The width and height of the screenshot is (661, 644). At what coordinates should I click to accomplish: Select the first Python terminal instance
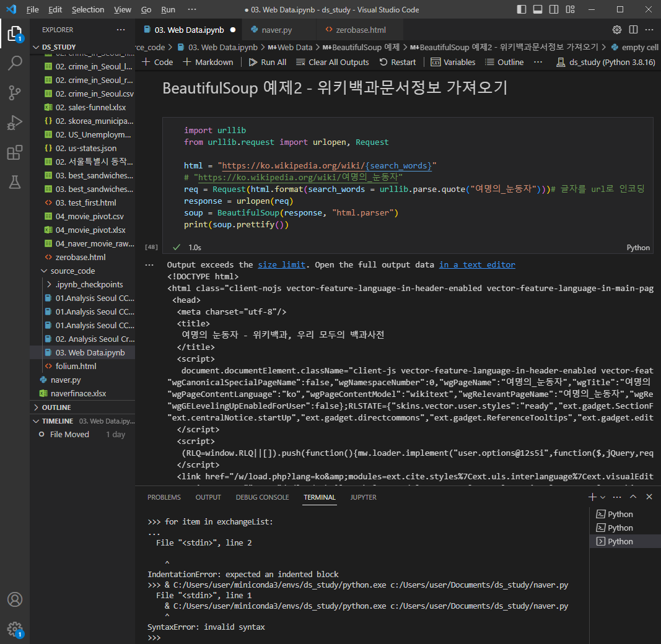624,514
